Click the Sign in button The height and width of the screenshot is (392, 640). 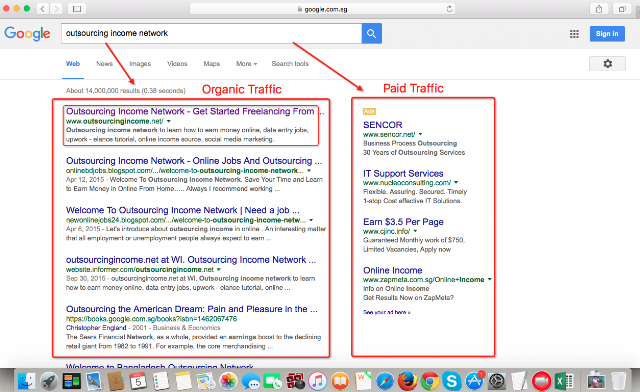tap(607, 34)
